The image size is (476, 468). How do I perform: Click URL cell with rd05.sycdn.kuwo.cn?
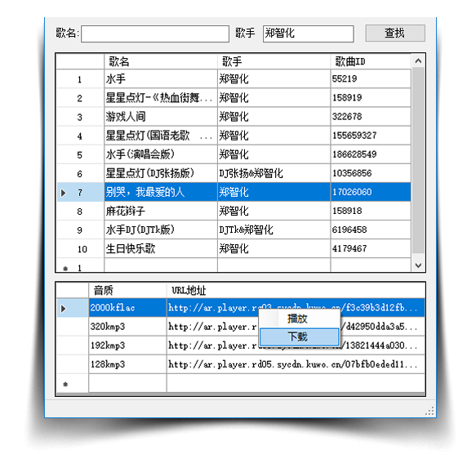[296, 364]
